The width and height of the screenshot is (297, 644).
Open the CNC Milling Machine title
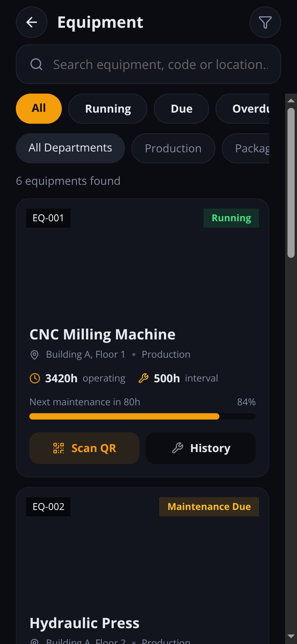pyautogui.click(x=103, y=334)
